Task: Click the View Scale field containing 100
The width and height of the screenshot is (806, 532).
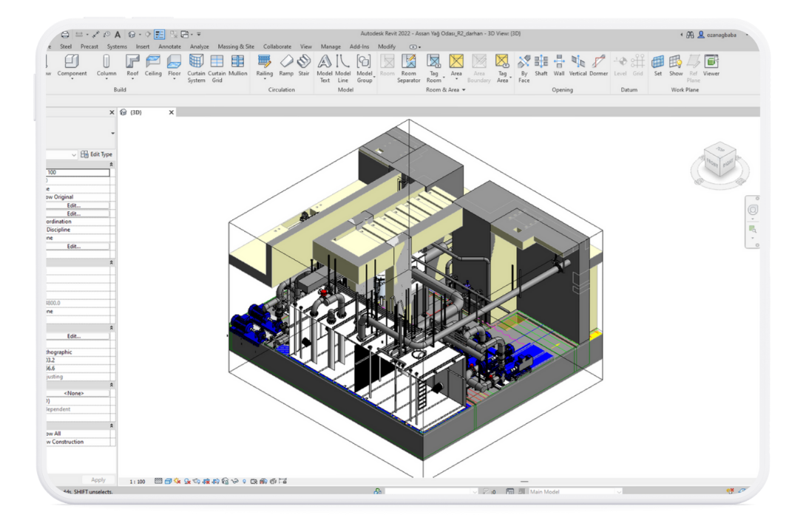Action: pyautogui.click(x=78, y=173)
